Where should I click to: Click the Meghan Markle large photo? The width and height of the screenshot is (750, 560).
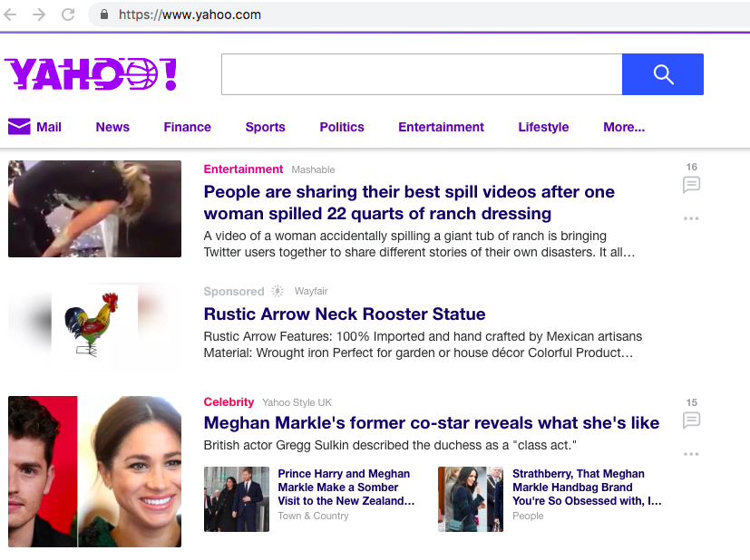pos(94,471)
